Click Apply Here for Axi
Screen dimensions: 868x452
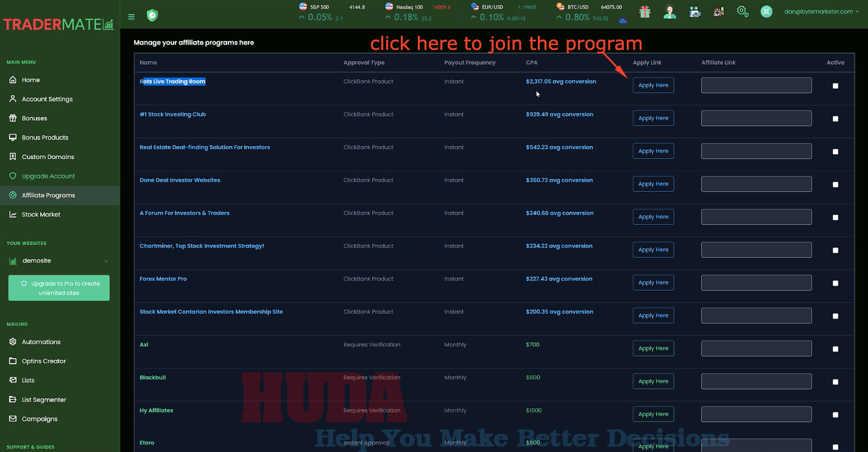point(653,348)
